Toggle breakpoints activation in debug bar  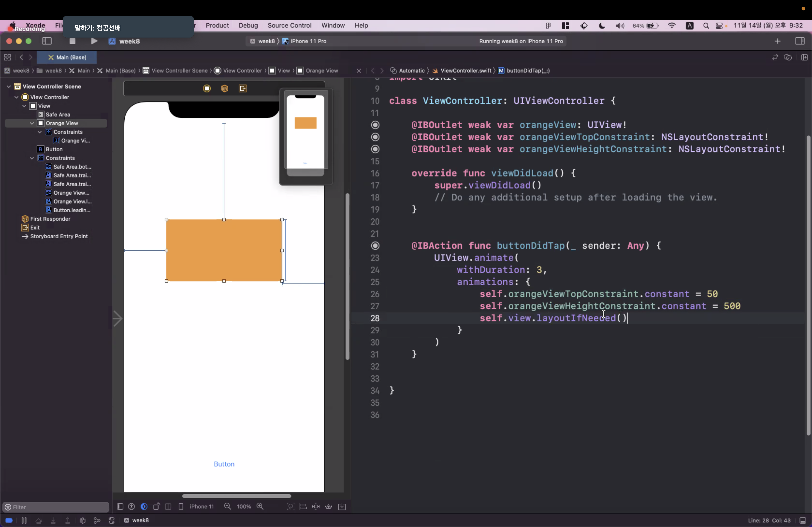[x=9, y=521]
